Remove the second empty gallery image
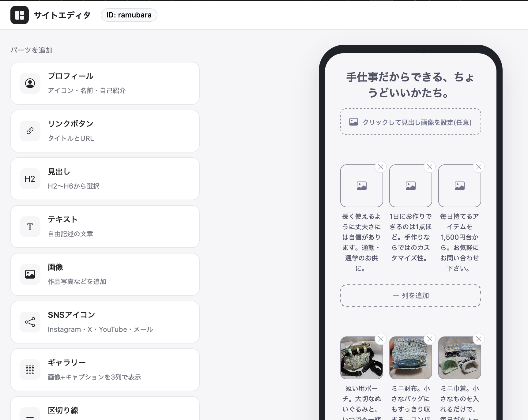528x420 pixels. click(430, 167)
